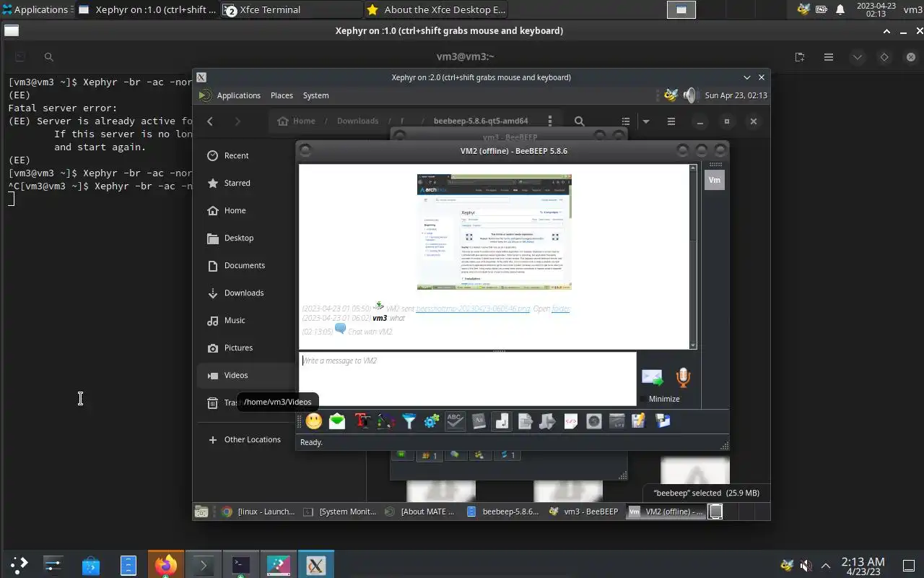Click the BeeBEEP bee tray icon in MATE panel
This screenshot has height=578, width=924.
[671, 95]
